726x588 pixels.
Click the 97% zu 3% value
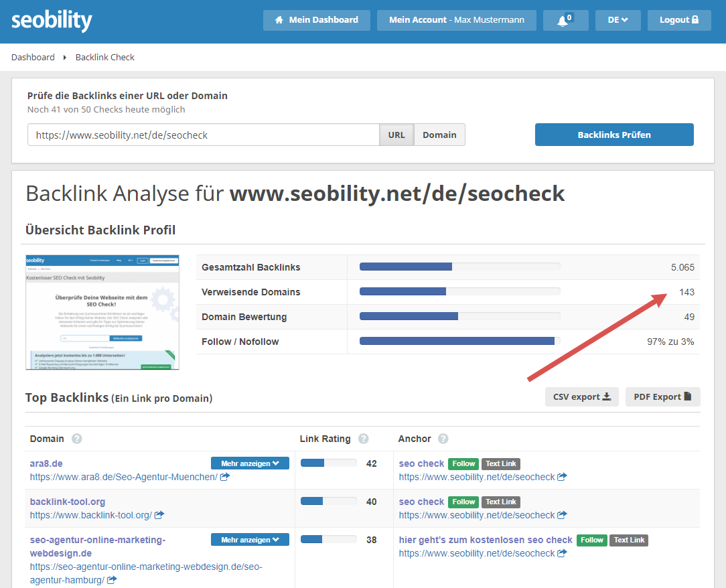click(670, 342)
